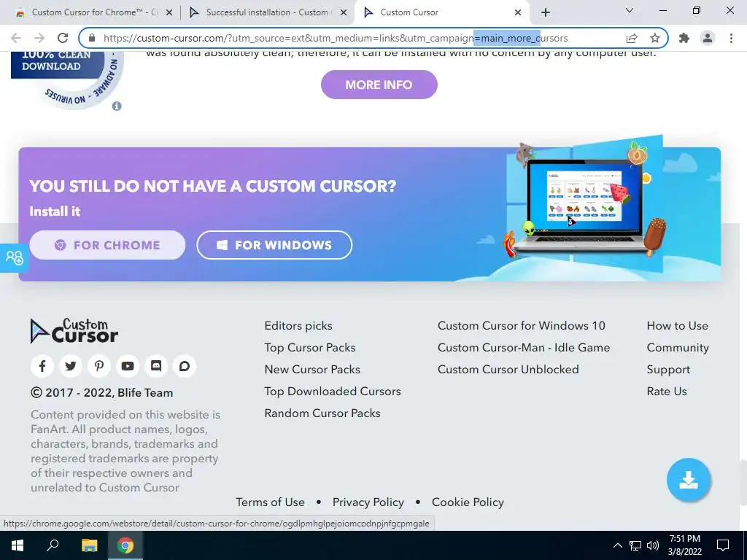Close the Successful installation tab
Viewport: 747px width, 560px height.
tap(343, 12)
